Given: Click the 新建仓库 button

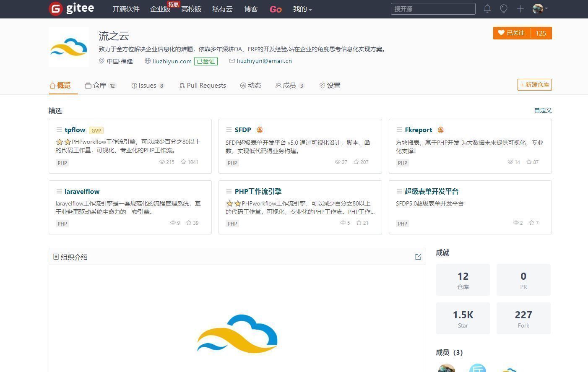Looking at the screenshot, I should 535,85.
